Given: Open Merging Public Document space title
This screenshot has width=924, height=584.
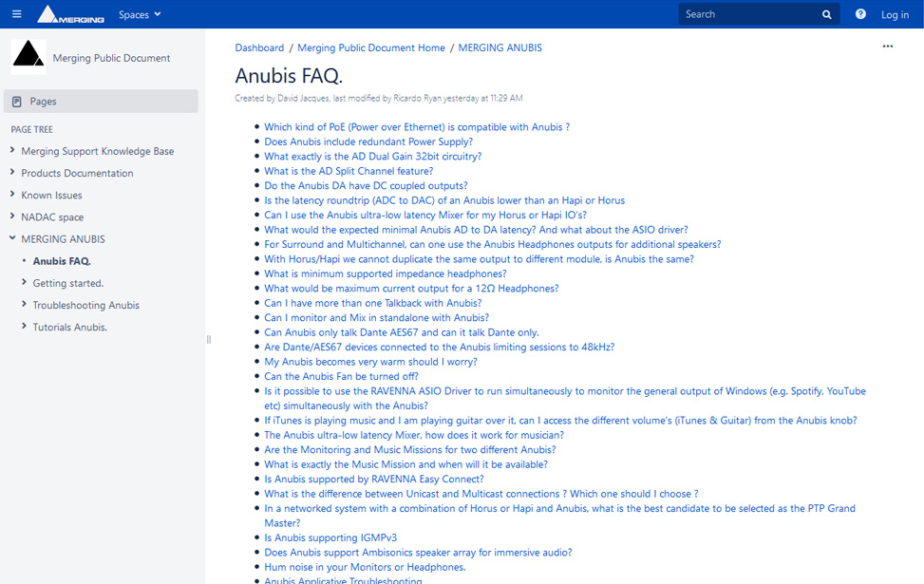Looking at the screenshot, I should (111, 58).
